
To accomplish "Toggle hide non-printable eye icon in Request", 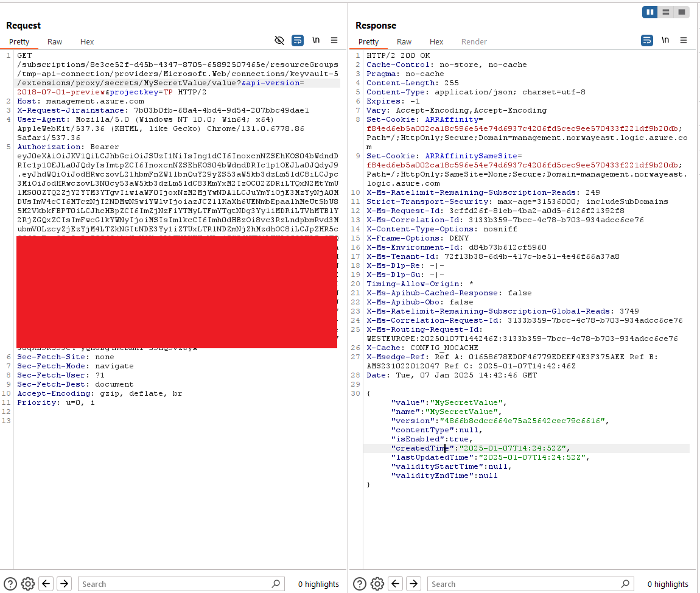I will (x=279, y=41).
